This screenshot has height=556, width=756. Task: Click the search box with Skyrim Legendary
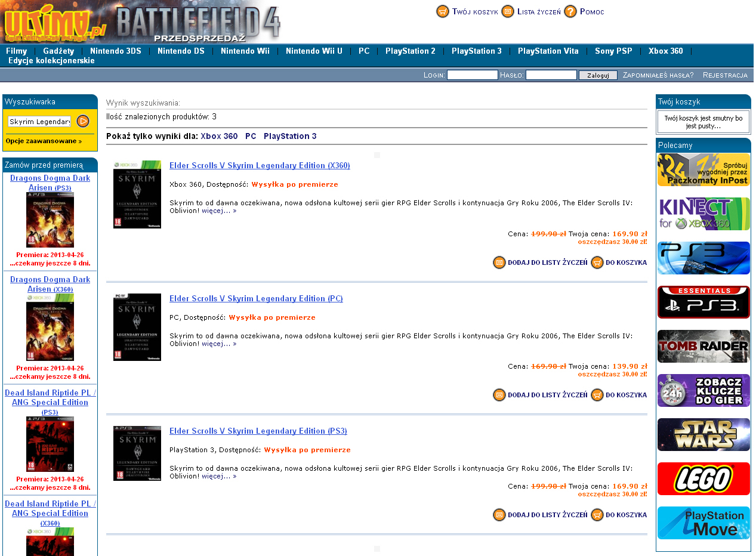click(39, 122)
